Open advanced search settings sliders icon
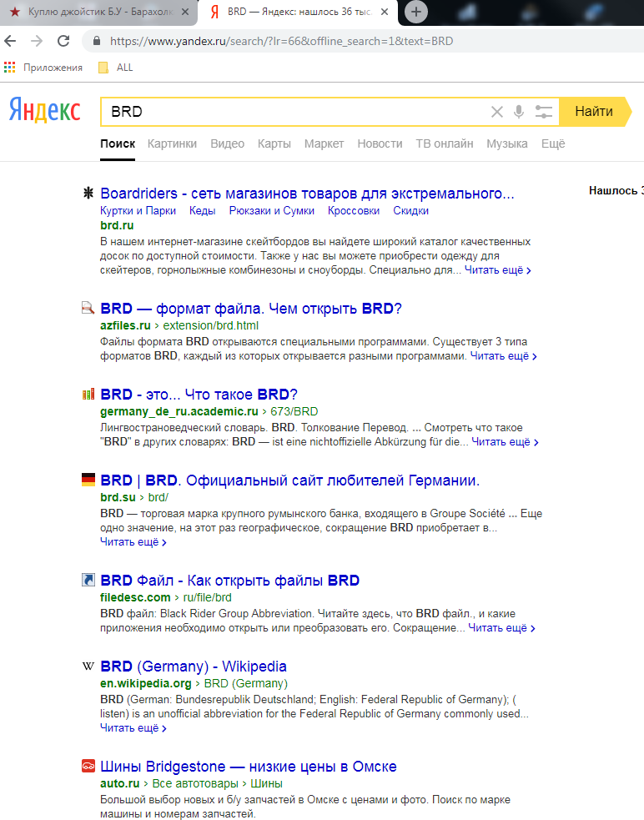 pyautogui.click(x=544, y=112)
